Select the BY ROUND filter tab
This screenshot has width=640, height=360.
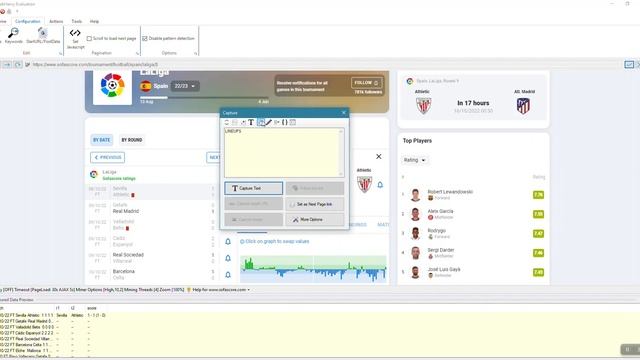132,140
